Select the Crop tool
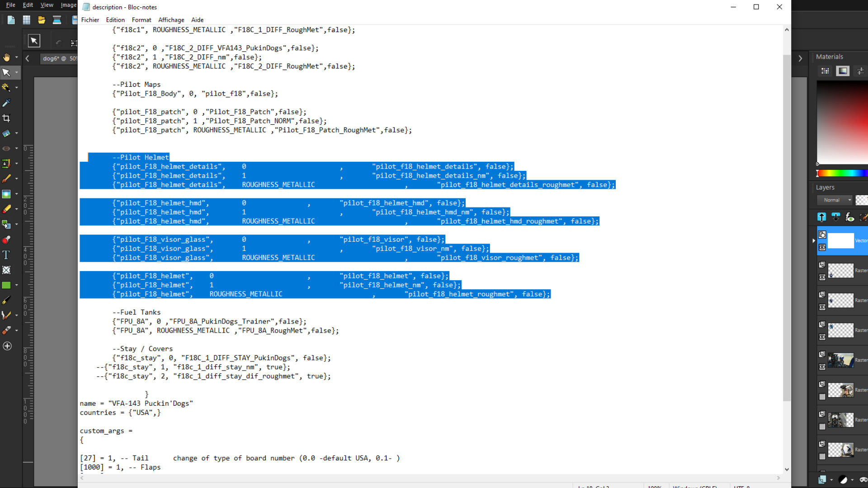The width and height of the screenshot is (868, 488). 6,118
